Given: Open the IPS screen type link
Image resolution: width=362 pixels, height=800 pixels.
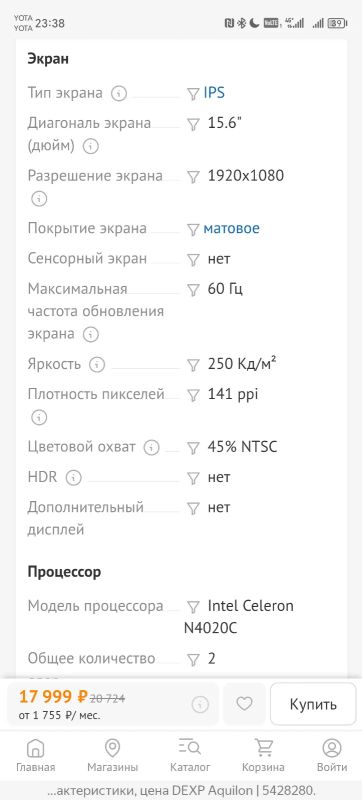Looking at the screenshot, I should [x=214, y=93].
